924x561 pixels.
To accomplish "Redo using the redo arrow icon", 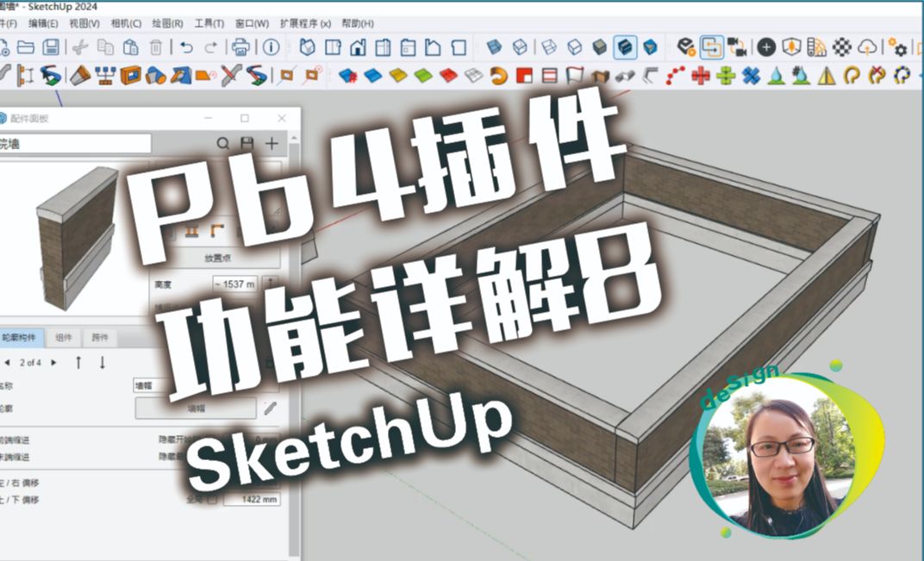I will (x=209, y=48).
